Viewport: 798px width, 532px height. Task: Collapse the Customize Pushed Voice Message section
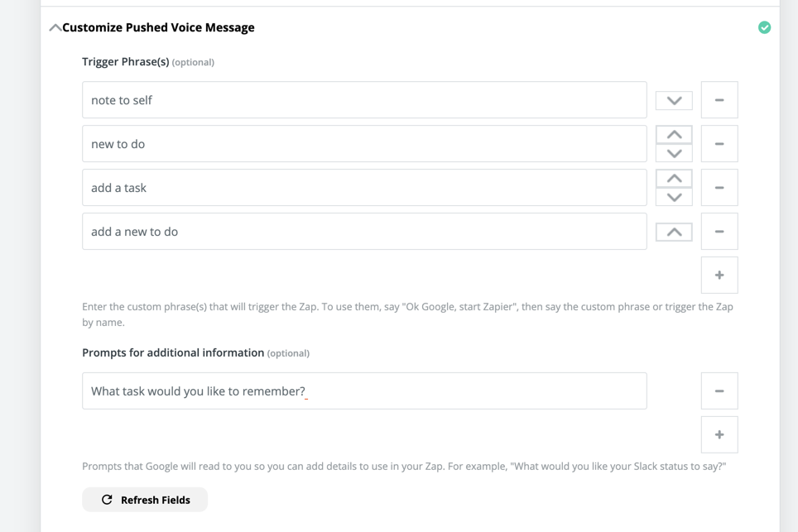55,28
